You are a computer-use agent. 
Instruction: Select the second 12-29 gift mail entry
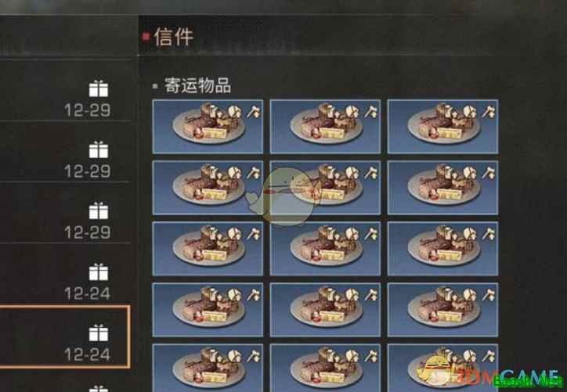[65, 151]
